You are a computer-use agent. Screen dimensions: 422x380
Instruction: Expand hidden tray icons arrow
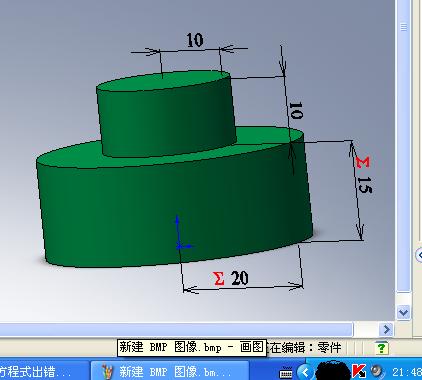coord(305,372)
